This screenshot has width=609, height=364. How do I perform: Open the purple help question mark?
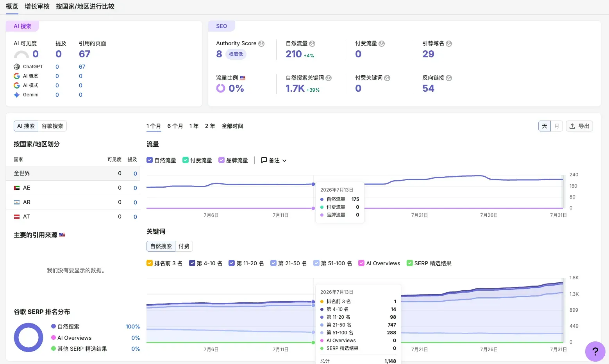[595, 351]
